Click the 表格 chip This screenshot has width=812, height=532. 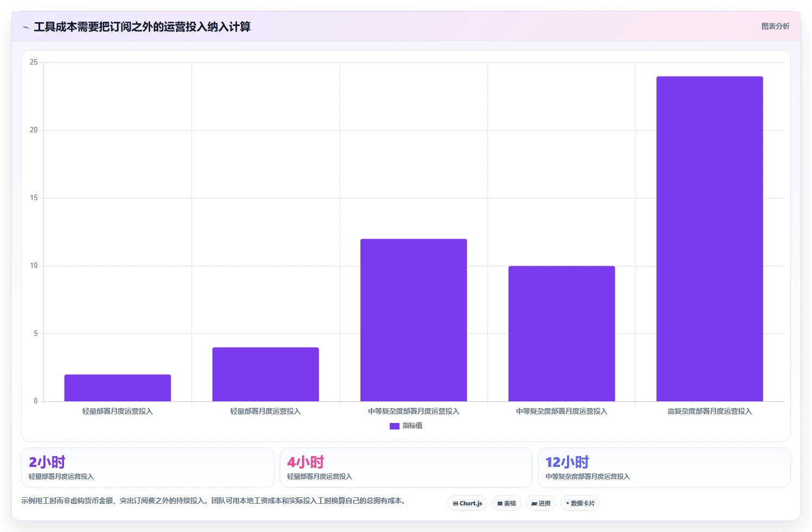point(507,503)
